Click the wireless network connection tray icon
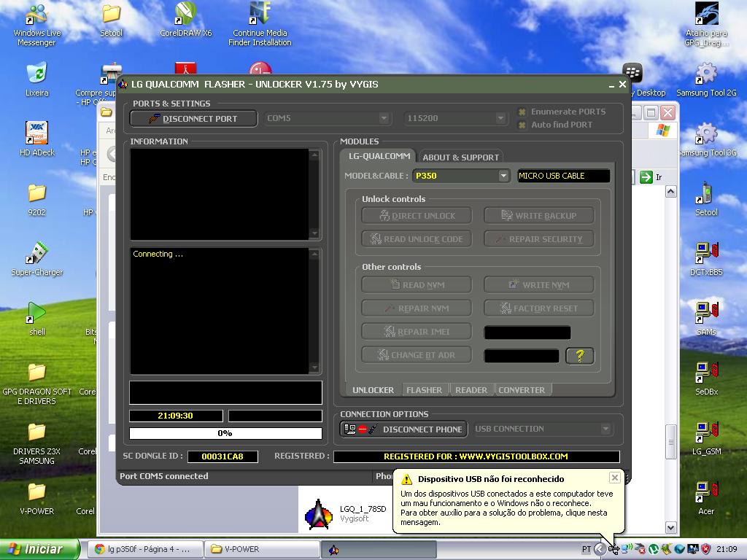The width and height of the screenshot is (747, 560). click(626, 549)
